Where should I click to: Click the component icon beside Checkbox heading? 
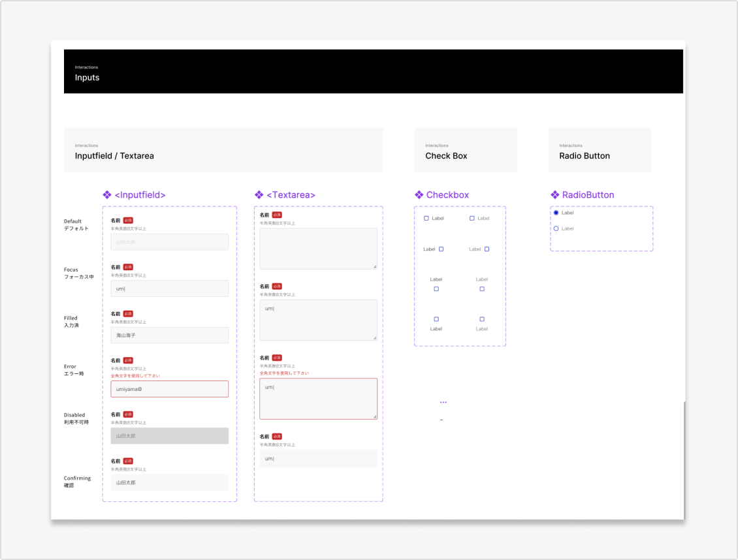[x=419, y=194]
